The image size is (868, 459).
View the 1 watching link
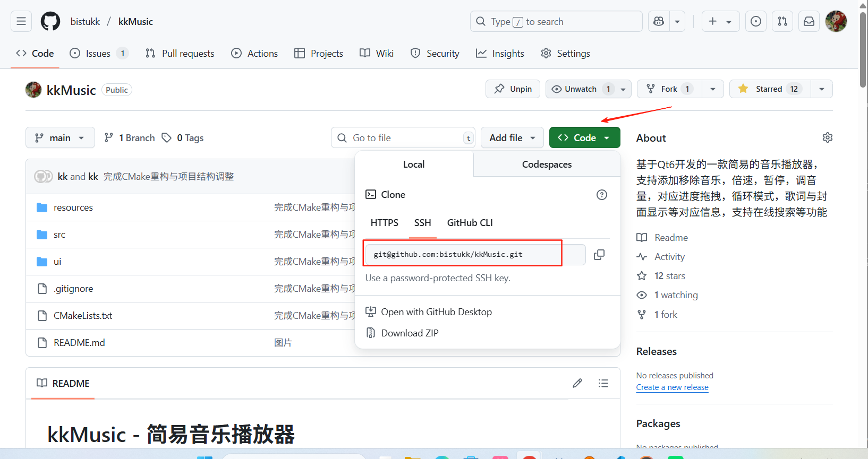pos(667,295)
